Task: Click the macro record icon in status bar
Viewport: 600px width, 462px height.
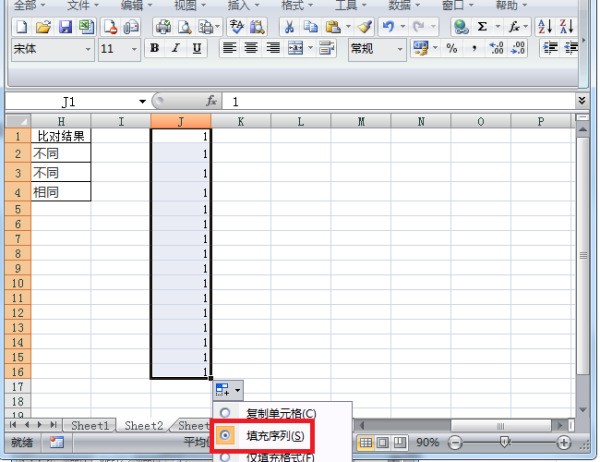Action: pyautogui.click(x=57, y=442)
